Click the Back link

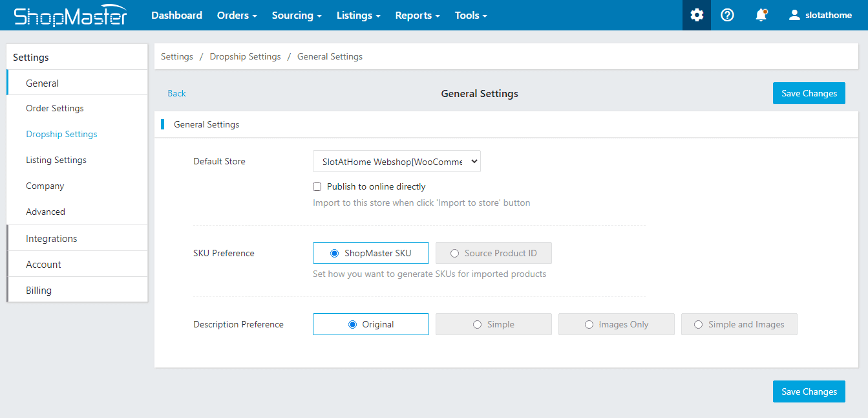tap(176, 93)
